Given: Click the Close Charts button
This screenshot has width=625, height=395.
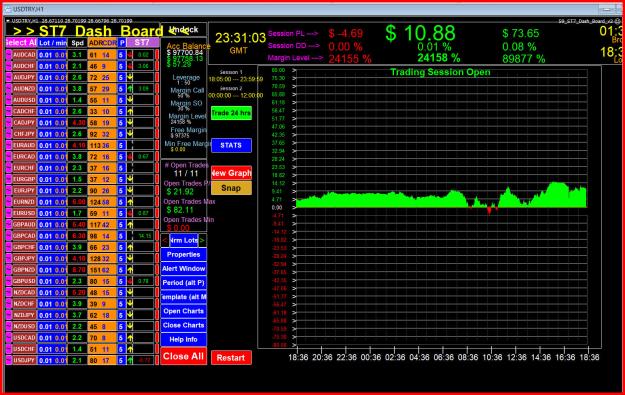Looking at the screenshot, I should pyautogui.click(x=184, y=325).
